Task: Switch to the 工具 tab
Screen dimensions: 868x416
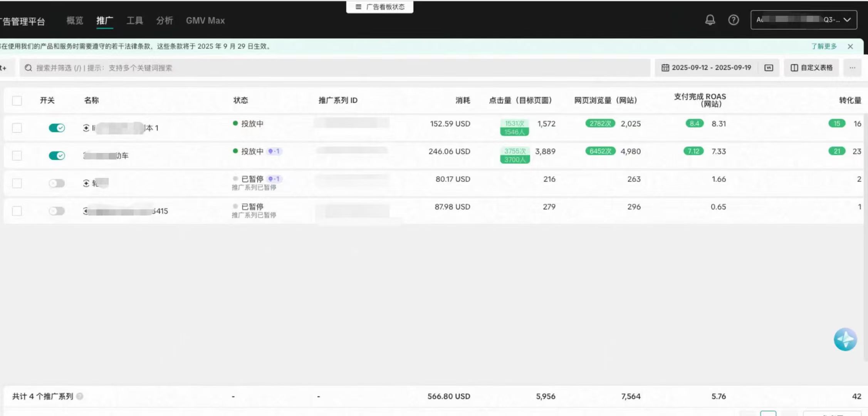Action: pos(134,21)
